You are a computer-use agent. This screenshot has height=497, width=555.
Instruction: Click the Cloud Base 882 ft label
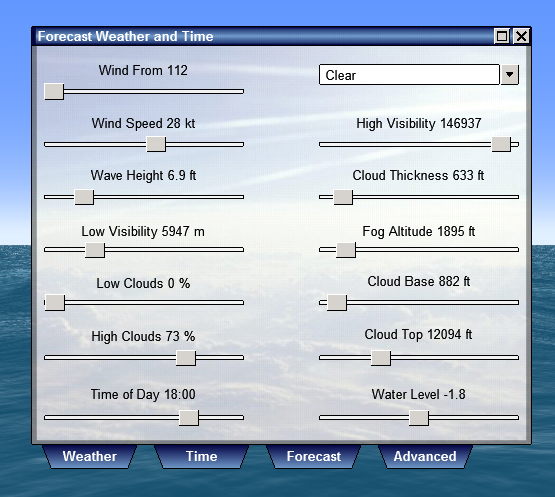419,281
